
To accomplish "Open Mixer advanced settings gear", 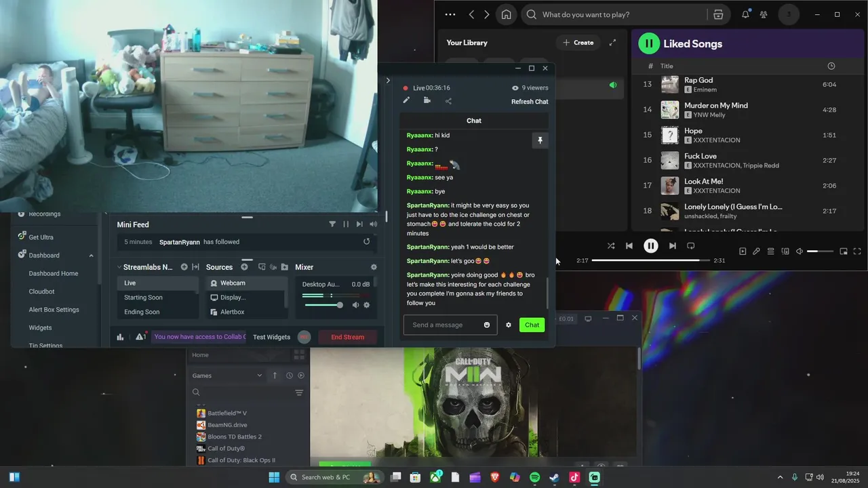I will pos(374,267).
